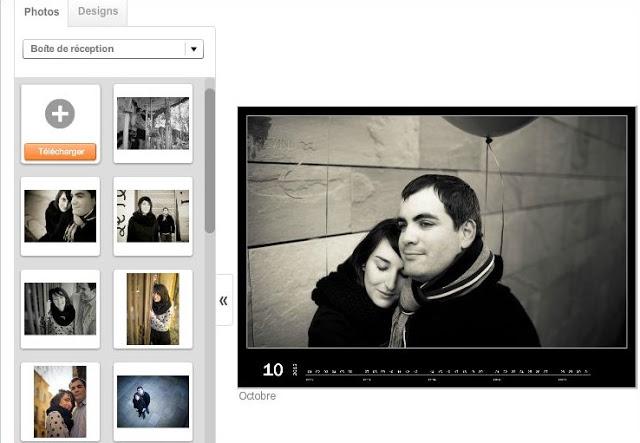Select the black-and-white carousel photo thumbnail
Screen dimensions: 640x443
(x=153, y=123)
